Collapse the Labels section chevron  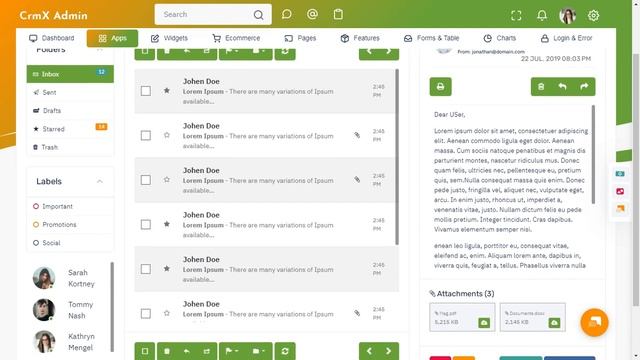tap(100, 181)
